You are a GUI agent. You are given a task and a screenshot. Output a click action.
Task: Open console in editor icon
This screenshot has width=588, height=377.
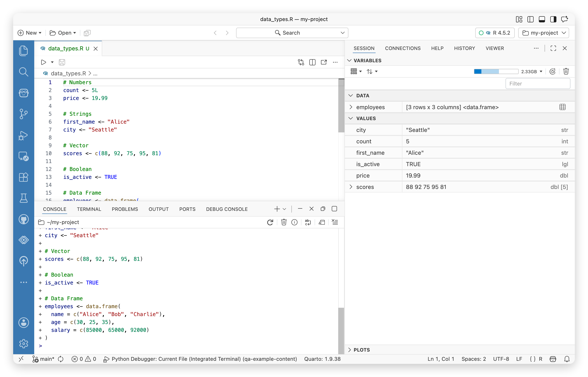coord(321,222)
